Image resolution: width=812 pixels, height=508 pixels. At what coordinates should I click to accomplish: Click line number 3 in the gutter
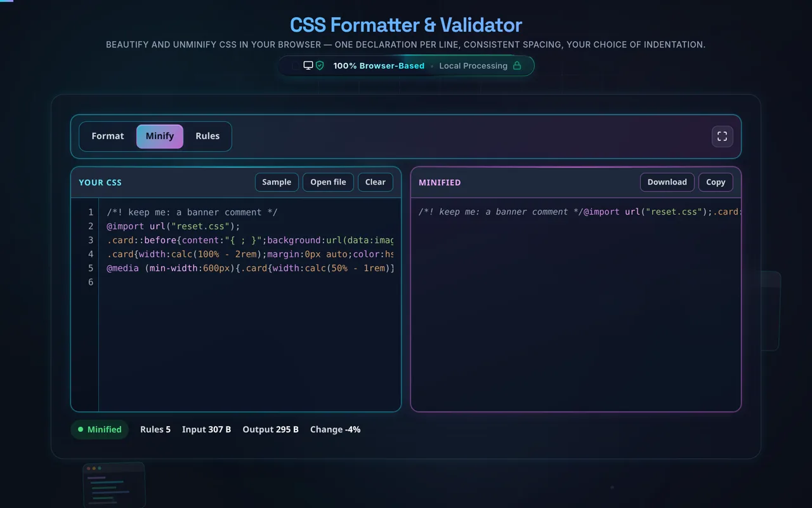(x=91, y=240)
